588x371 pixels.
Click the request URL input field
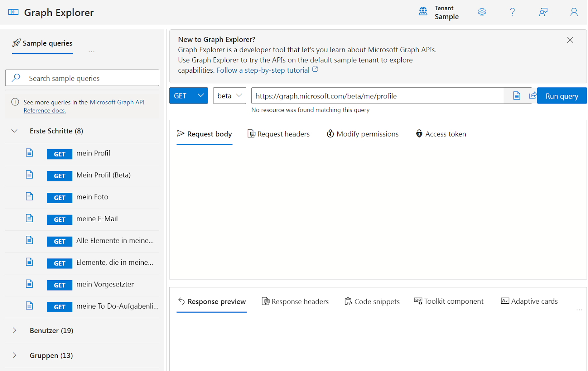[x=378, y=96]
